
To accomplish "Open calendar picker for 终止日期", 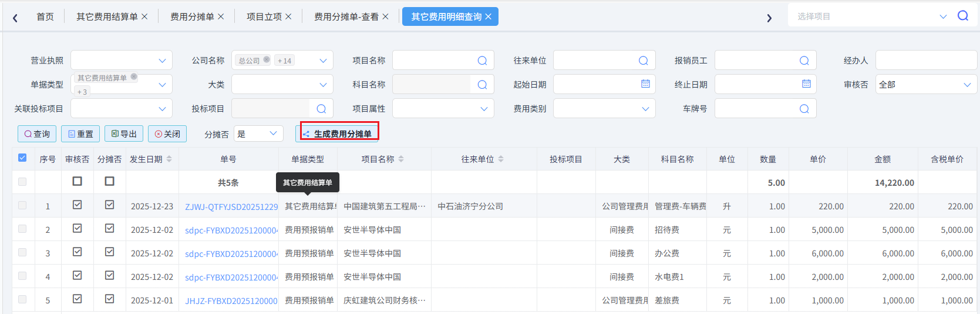I will [806, 84].
